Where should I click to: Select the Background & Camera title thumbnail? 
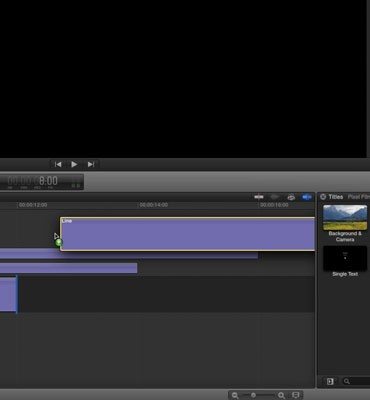tap(345, 217)
